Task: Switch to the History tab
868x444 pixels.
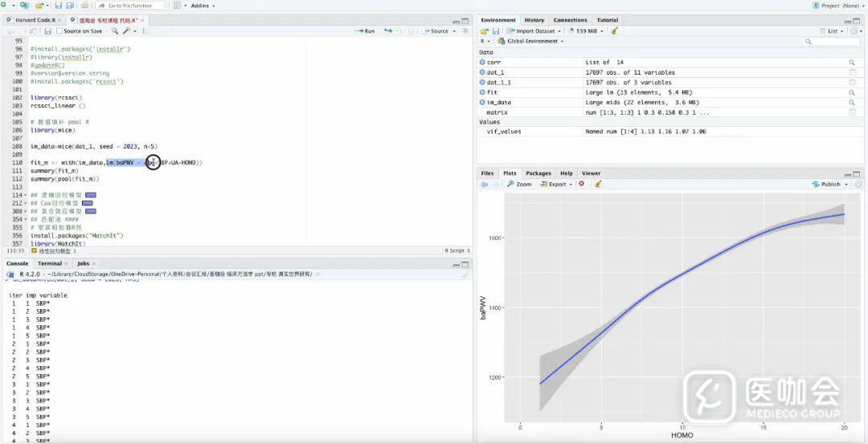Action: point(534,20)
